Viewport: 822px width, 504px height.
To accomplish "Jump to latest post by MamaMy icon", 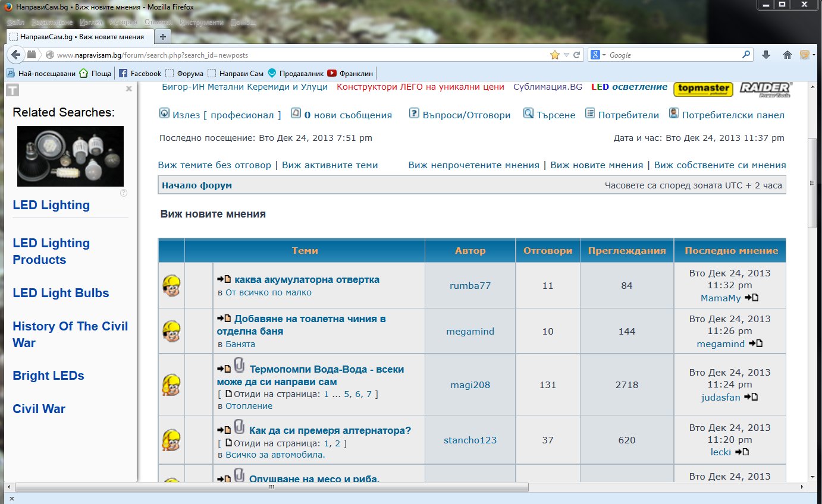I will (x=752, y=298).
